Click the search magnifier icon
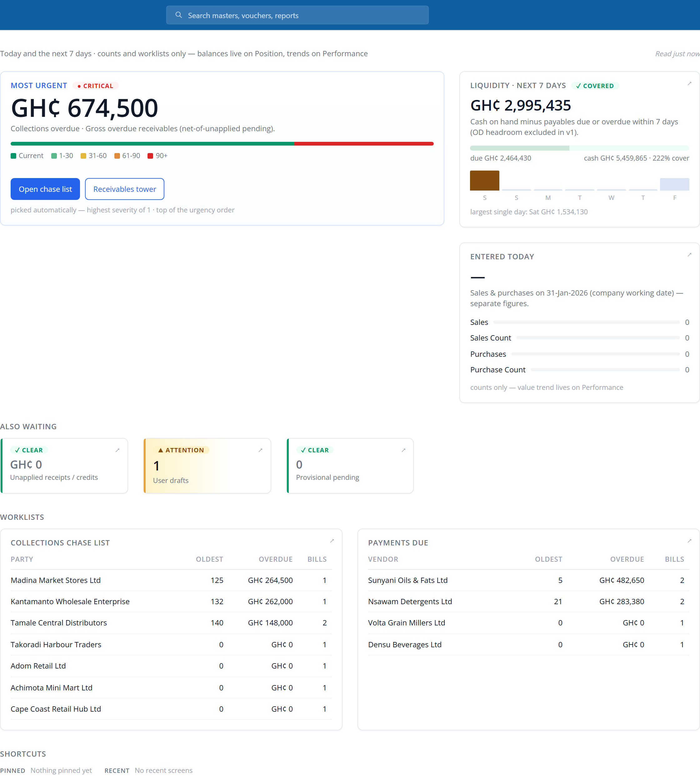 tap(178, 15)
